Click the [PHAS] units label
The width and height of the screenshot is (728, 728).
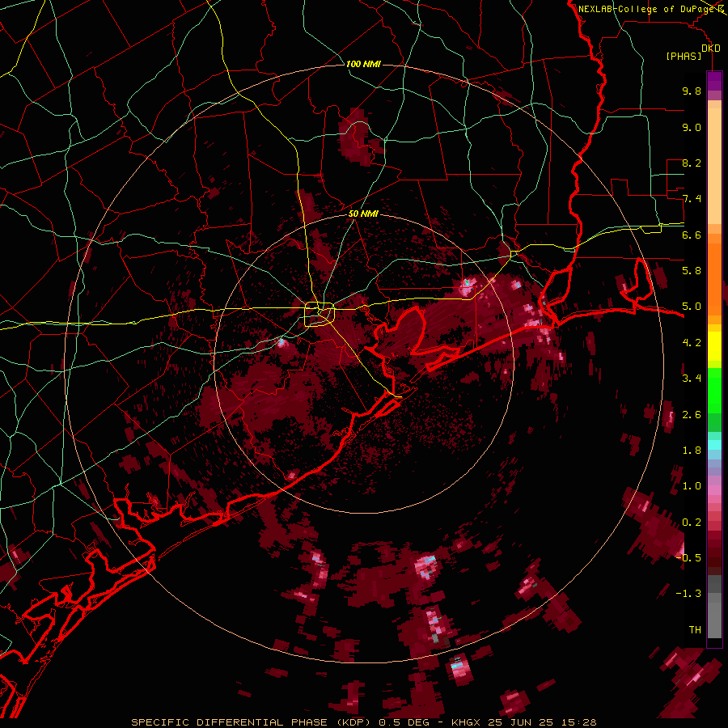[x=684, y=57]
